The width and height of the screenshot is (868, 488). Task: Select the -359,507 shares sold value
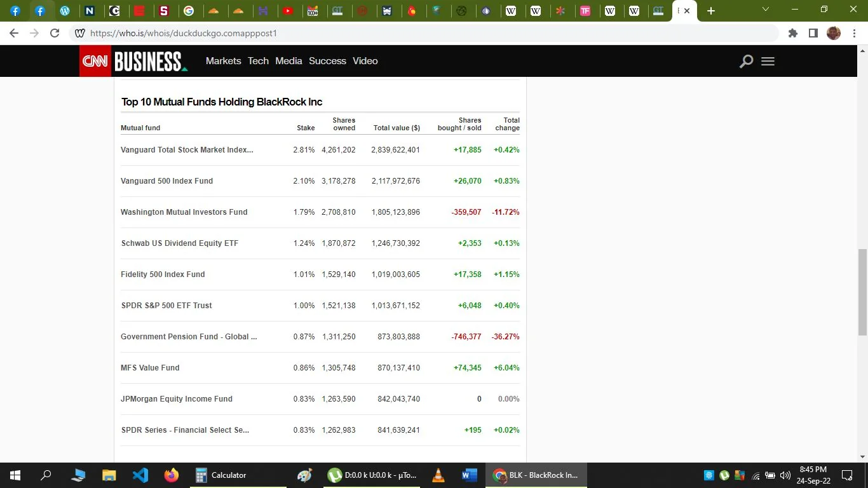466,212
